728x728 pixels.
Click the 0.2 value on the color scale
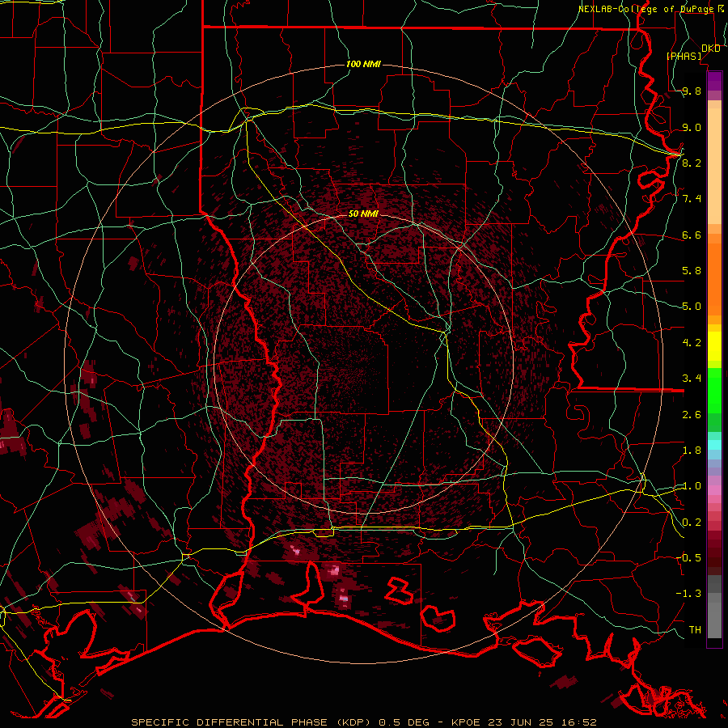(x=692, y=523)
